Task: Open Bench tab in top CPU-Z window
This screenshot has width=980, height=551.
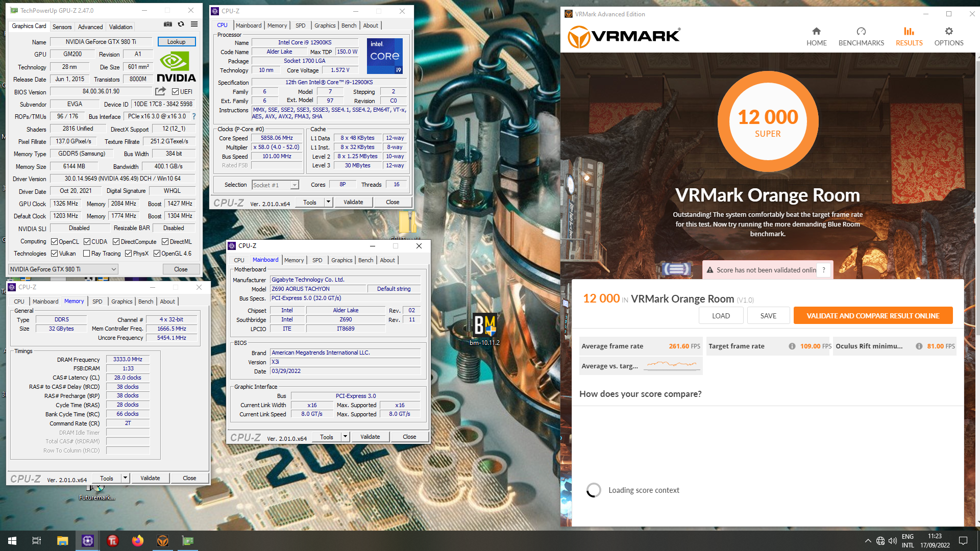Action: (x=349, y=26)
